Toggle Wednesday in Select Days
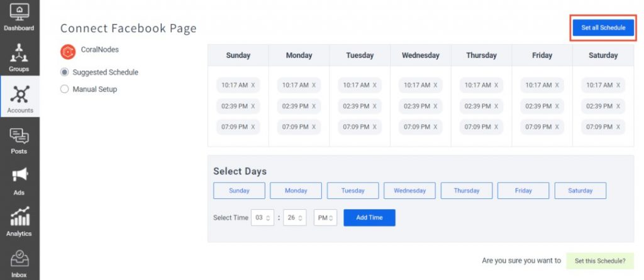644x280 pixels. (409, 191)
